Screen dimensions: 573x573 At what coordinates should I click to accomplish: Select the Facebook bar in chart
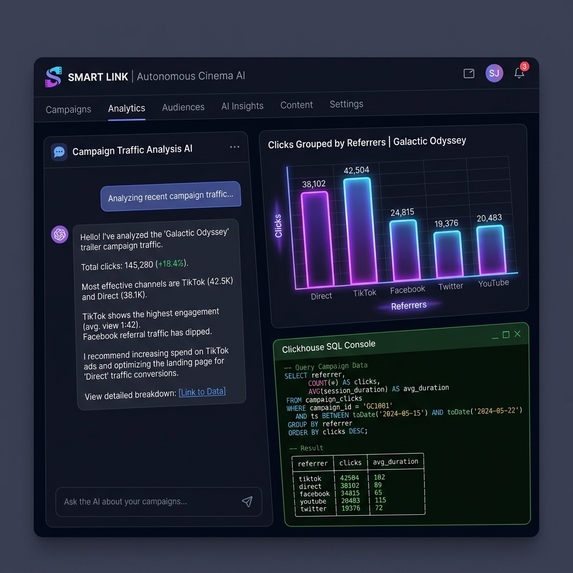click(405, 250)
